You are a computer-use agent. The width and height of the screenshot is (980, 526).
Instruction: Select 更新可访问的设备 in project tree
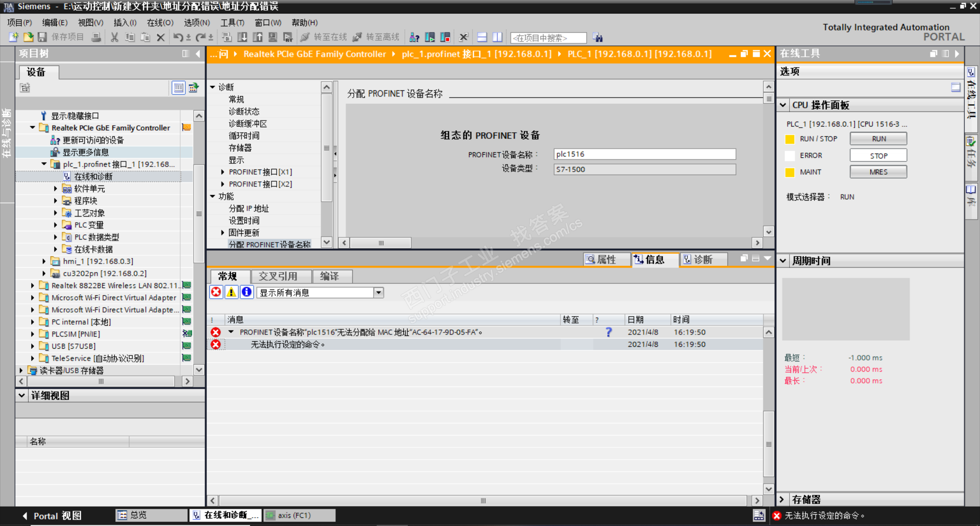(93, 140)
